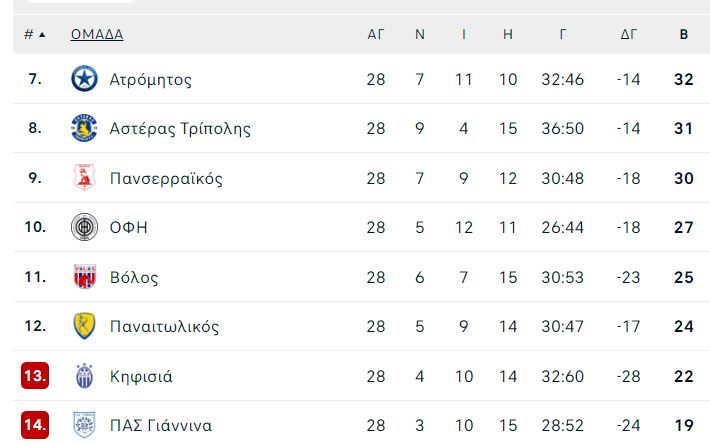Click the Volos striped shield logo
This screenshot has height=444, width=710.
pyautogui.click(x=85, y=277)
